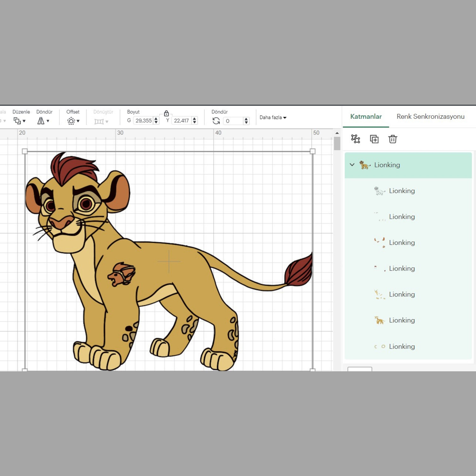Image resolution: width=476 pixels, height=476 pixels.
Task: Increase the G width with the stepper arrow
Action: pyautogui.click(x=156, y=119)
